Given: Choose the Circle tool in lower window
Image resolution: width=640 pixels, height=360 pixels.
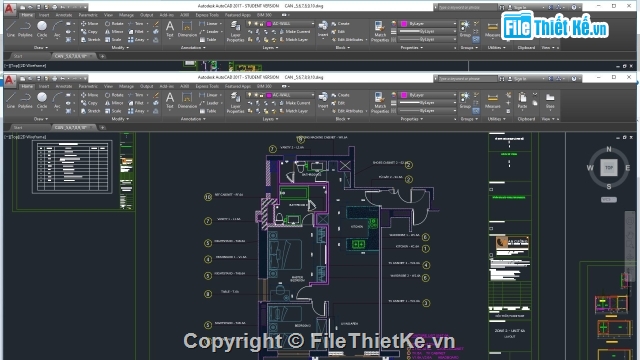Looking at the screenshot, I should click(x=42, y=100).
